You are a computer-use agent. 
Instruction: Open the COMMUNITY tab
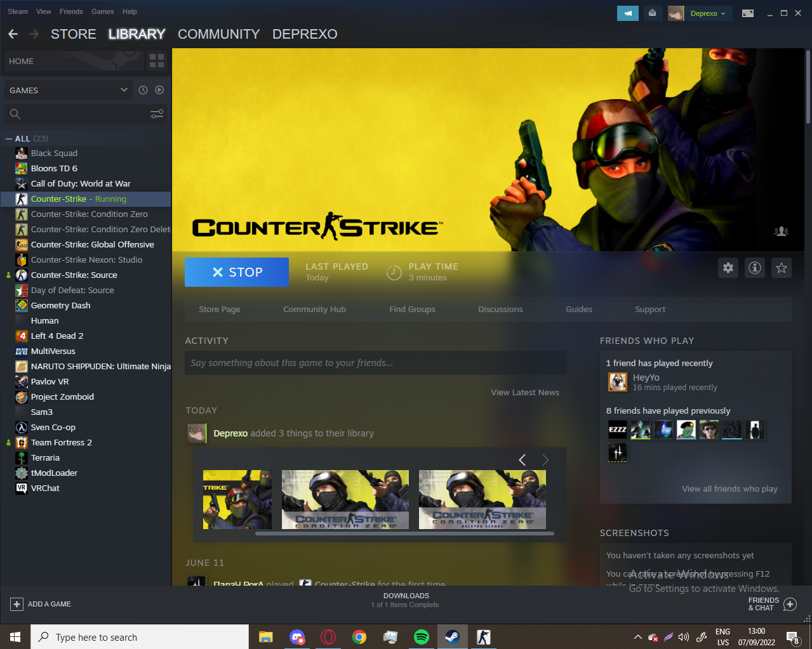click(218, 34)
